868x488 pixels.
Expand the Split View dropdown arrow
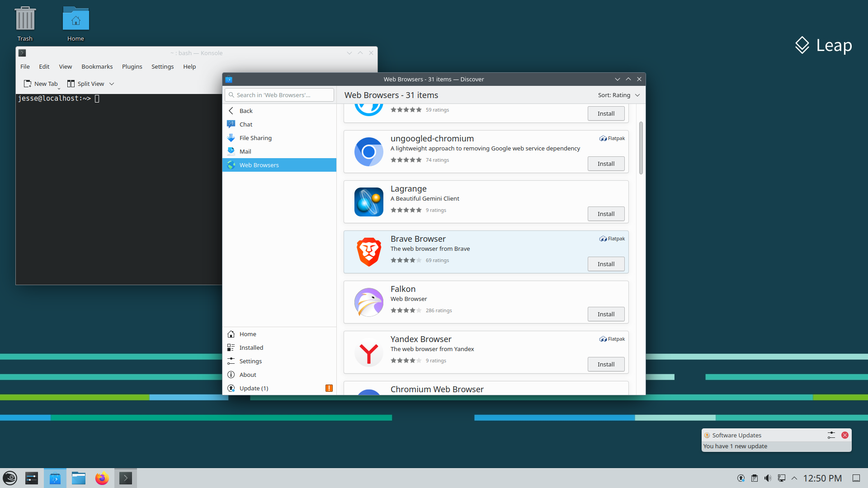click(x=112, y=84)
